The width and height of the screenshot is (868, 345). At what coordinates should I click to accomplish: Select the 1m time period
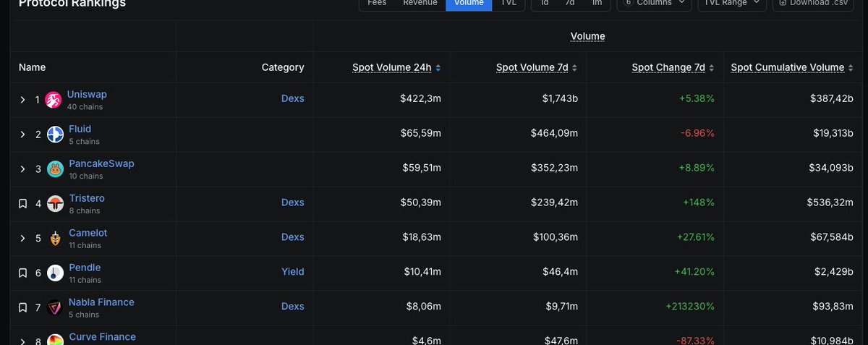pos(597,4)
